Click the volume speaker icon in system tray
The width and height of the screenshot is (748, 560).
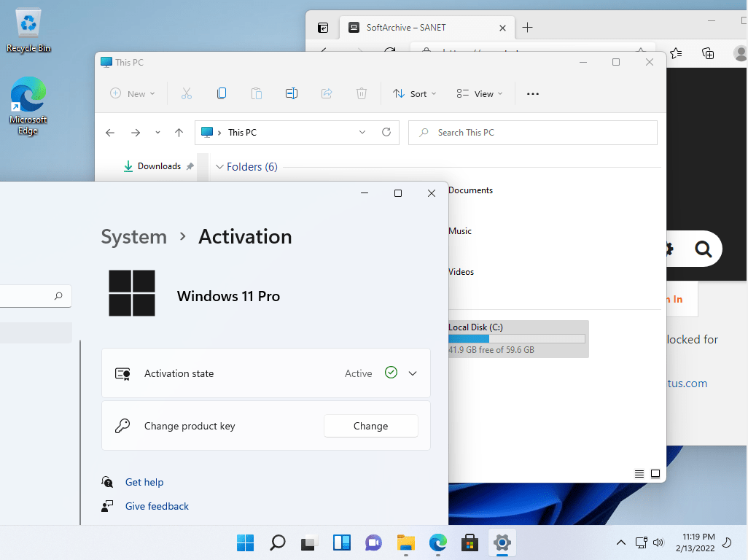pos(658,542)
